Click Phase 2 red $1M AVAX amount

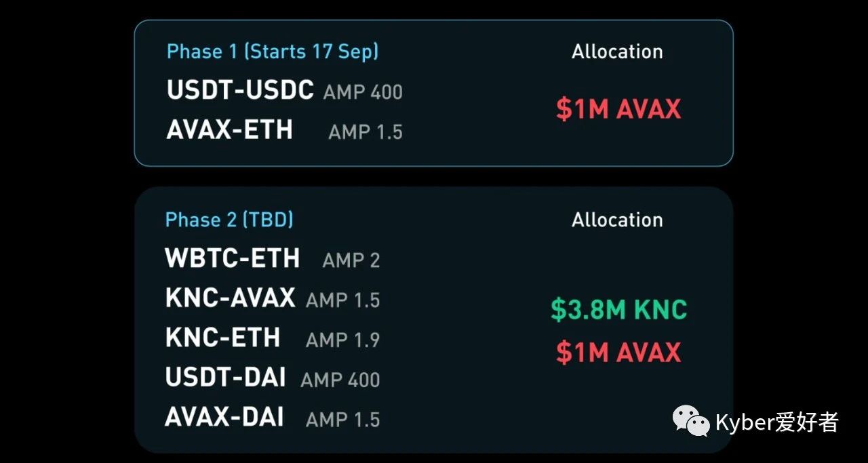[618, 353]
